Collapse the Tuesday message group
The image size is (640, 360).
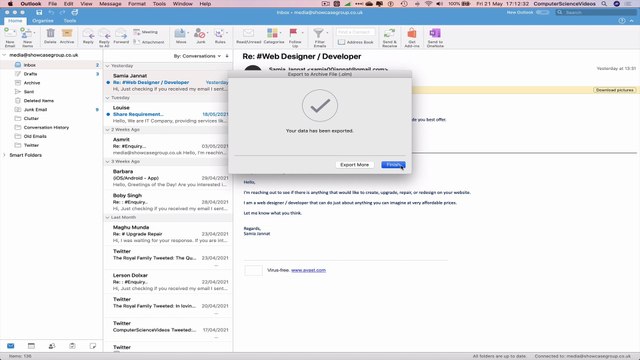point(107,98)
